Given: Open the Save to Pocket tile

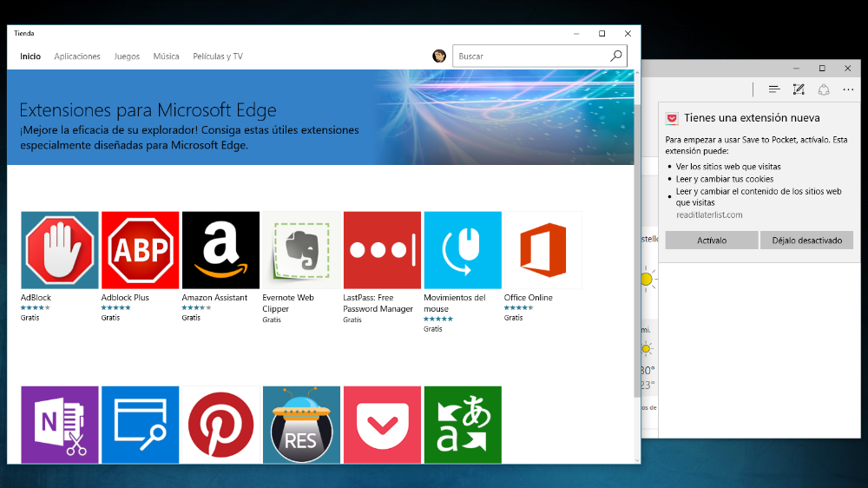Looking at the screenshot, I should pyautogui.click(x=382, y=425).
